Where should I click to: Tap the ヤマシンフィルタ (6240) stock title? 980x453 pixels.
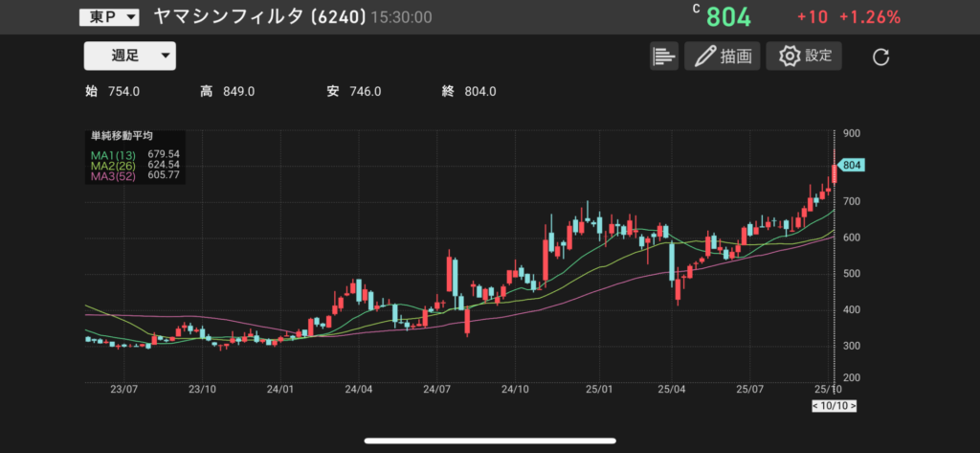[x=258, y=17]
